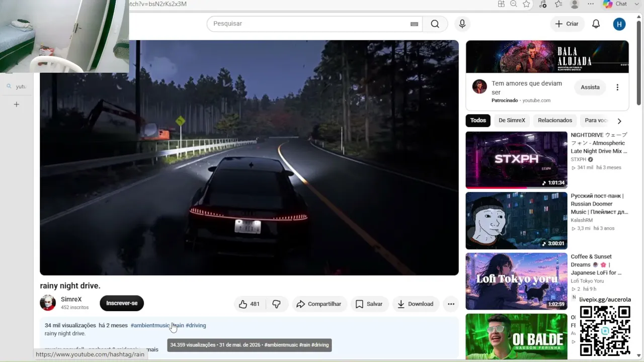Image resolution: width=644 pixels, height=362 pixels.
Task: Open the SimreX channel name link
Action: pos(71,299)
